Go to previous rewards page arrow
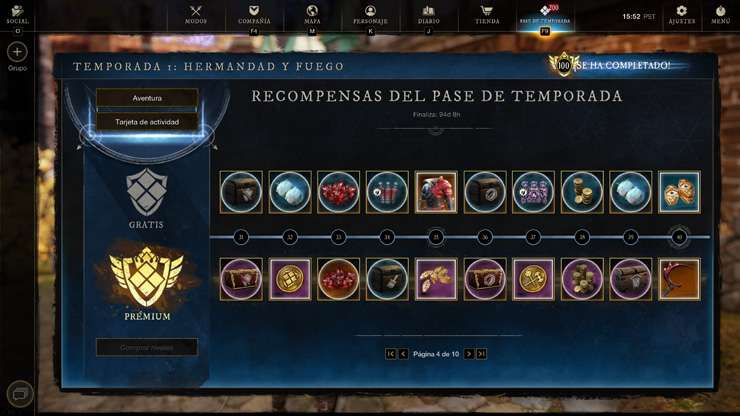Screen dimensions: 740x416 (x=403, y=354)
